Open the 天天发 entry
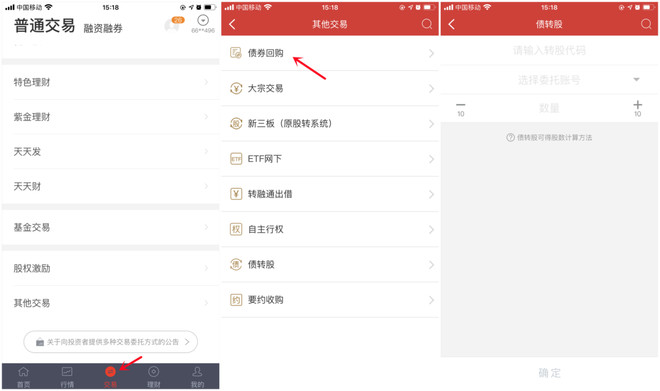The image size is (660, 391). coord(110,152)
